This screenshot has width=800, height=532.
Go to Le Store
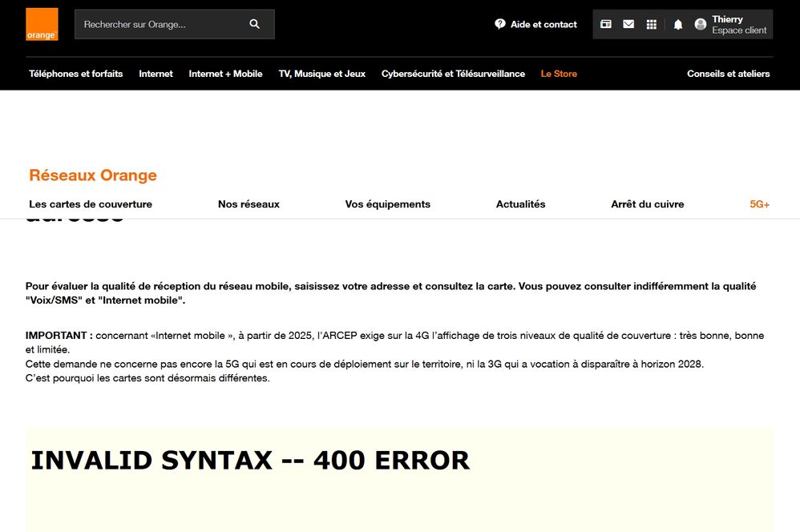559,74
